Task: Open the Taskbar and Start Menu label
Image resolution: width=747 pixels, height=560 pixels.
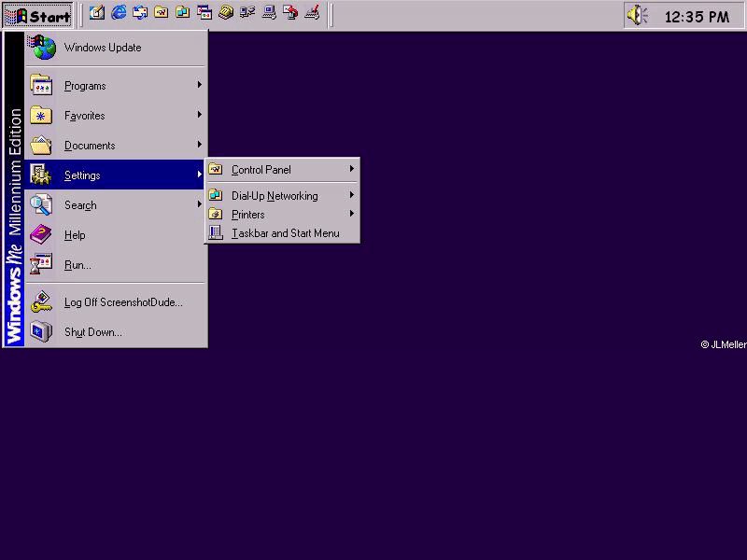Action: (286, 233)
